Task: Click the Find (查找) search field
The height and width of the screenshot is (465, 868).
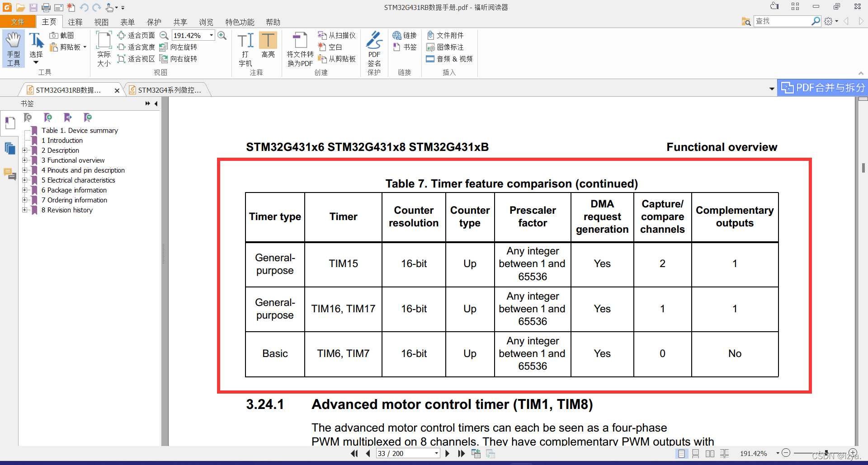Action: pyautogui.click(x=783, y=21)
